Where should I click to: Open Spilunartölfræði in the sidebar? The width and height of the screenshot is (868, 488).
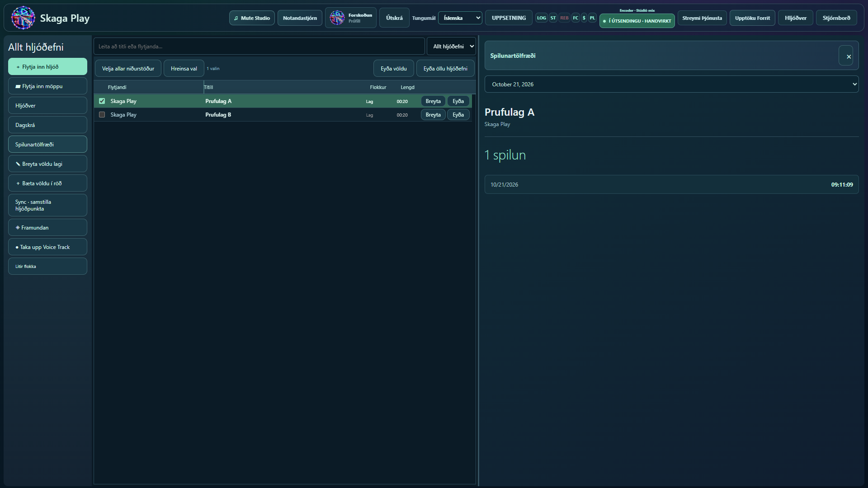47,144
